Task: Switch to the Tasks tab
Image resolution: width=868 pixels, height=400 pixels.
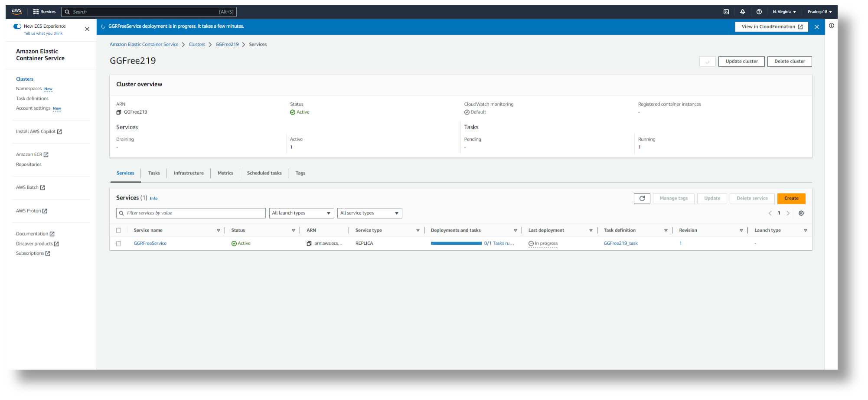Action: tap(154, 174)
